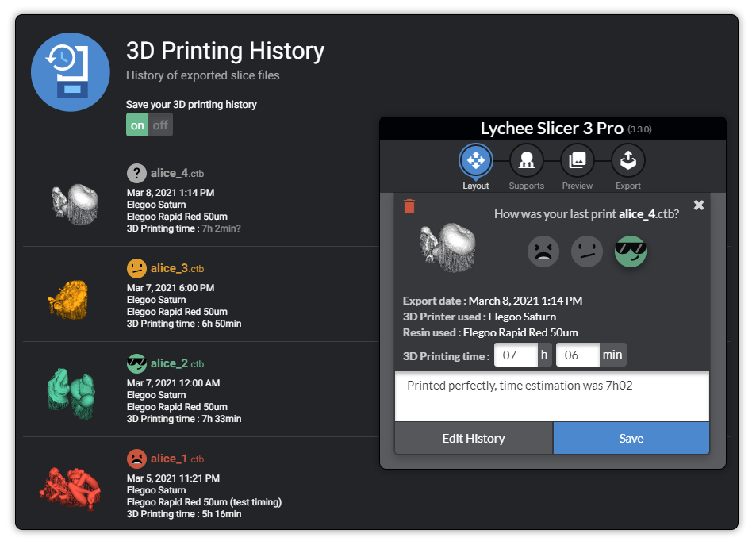Rate print as perfect with sunglasses face
The height and width of the screenshot is (545, 756).
(630, 251)
